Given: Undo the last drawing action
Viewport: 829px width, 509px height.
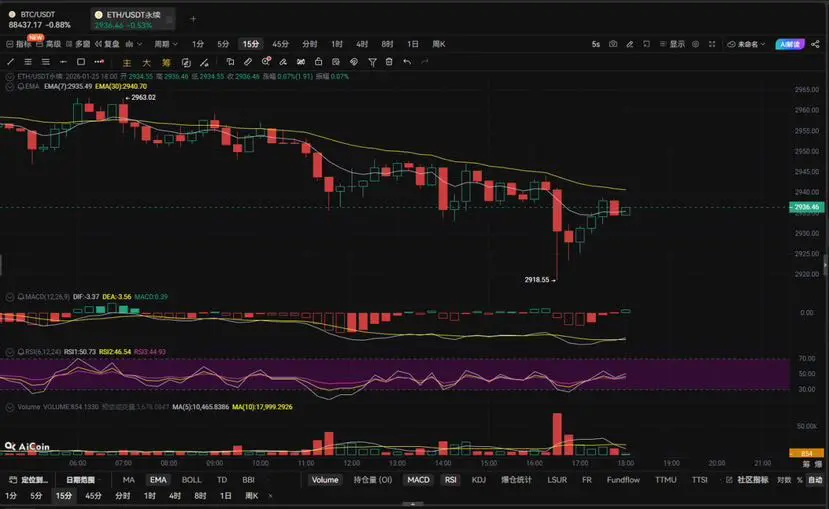Looking at the screenshot, I should (x=407, y=62).
